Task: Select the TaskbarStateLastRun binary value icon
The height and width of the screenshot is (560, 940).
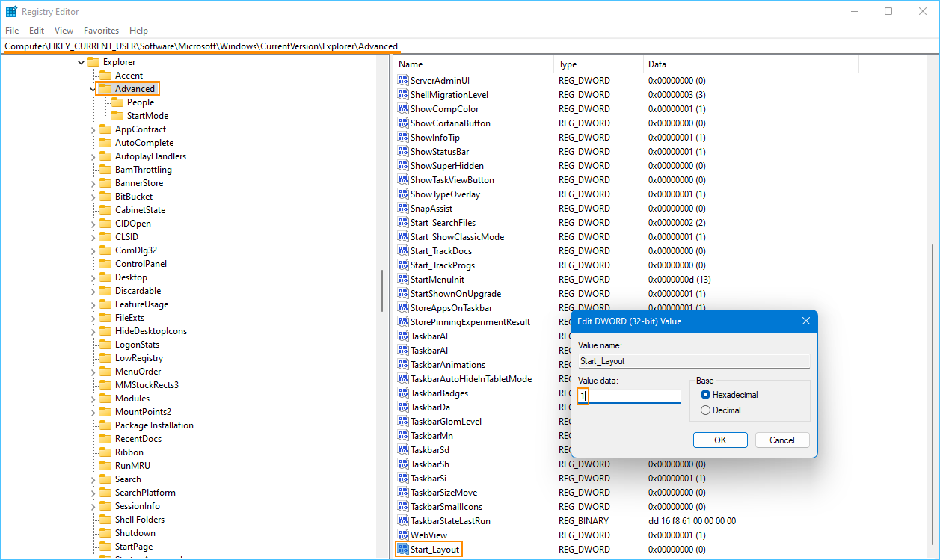Action: tap(403, 521)
